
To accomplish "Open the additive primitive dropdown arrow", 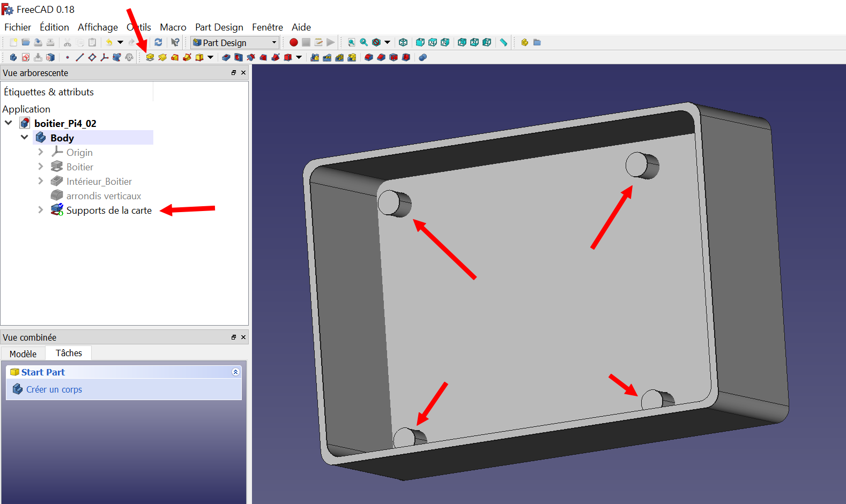I will click(210, 57).
